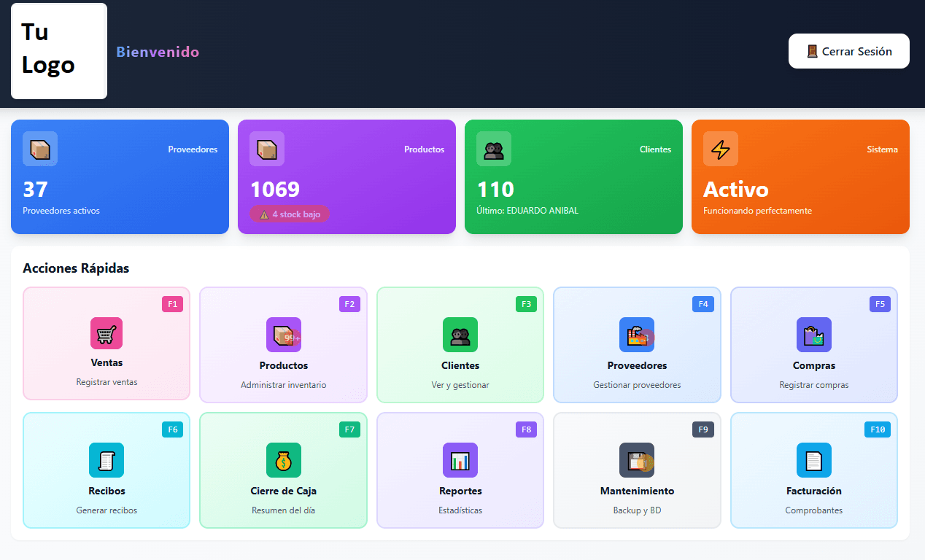Click the Mantenimiento floppy disk icon

click(637, 460)
